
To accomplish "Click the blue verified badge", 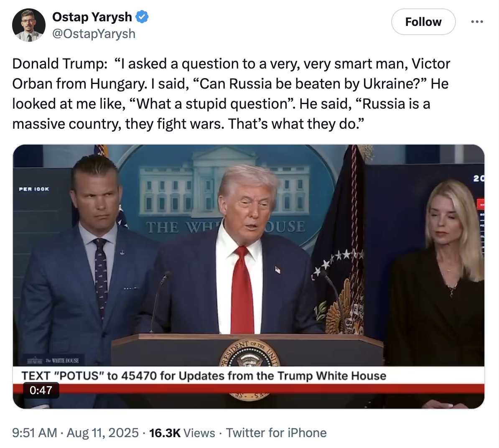I will (x=143, y=17).
